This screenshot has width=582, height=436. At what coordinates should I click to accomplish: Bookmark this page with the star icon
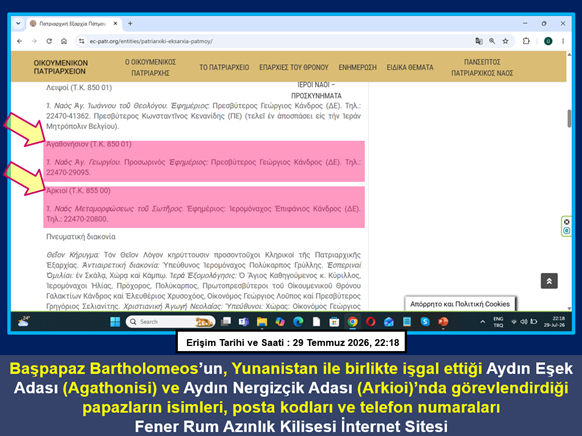tap(505, 41)
